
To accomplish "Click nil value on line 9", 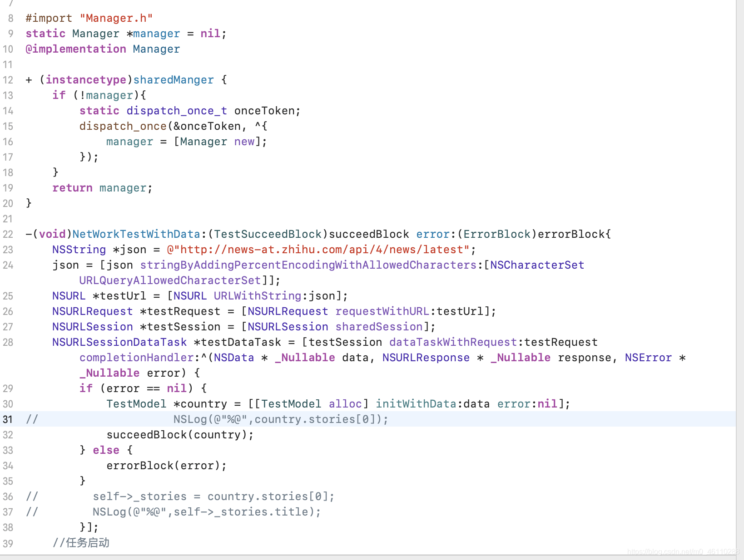I will 210,34.
